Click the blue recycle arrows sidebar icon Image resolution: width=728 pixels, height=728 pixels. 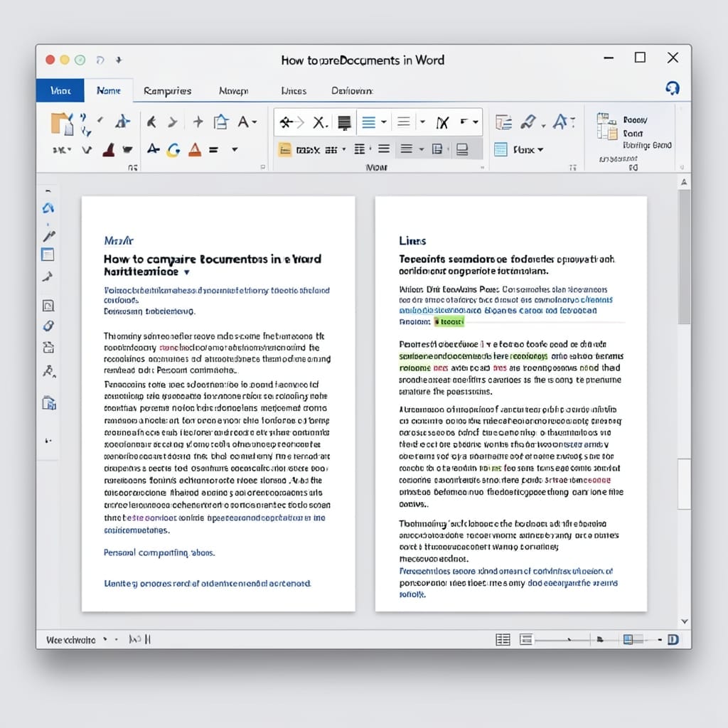pos(48,208)
